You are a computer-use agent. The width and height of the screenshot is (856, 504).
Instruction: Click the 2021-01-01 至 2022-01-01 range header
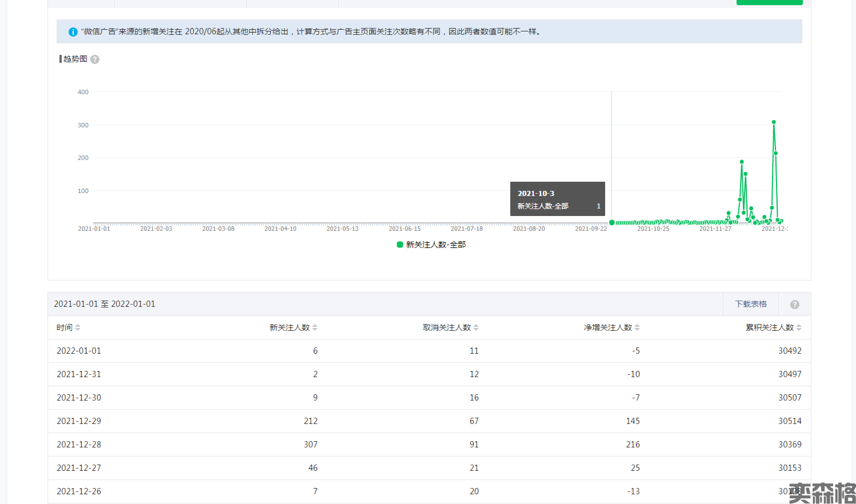[105, 304]
